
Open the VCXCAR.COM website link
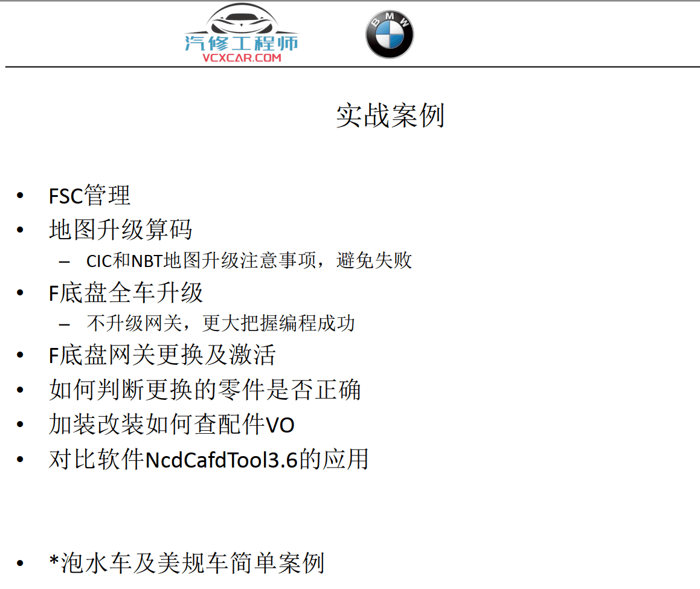242,58
